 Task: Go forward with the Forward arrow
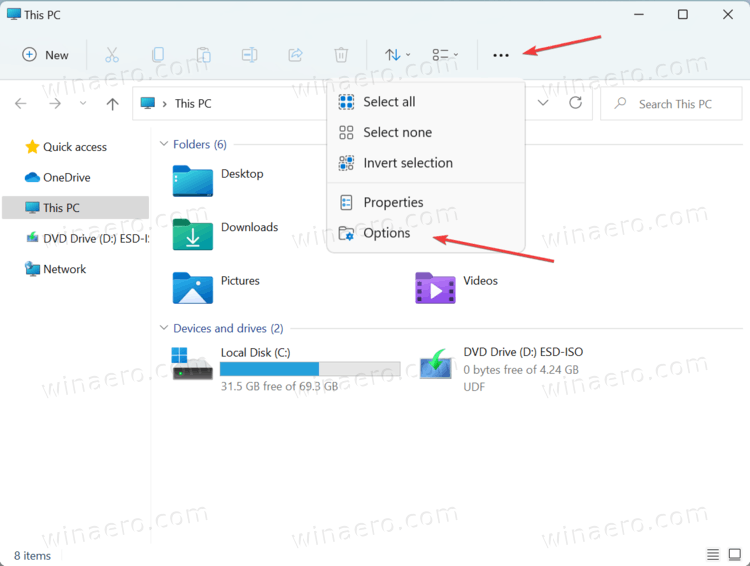(55, 103)
